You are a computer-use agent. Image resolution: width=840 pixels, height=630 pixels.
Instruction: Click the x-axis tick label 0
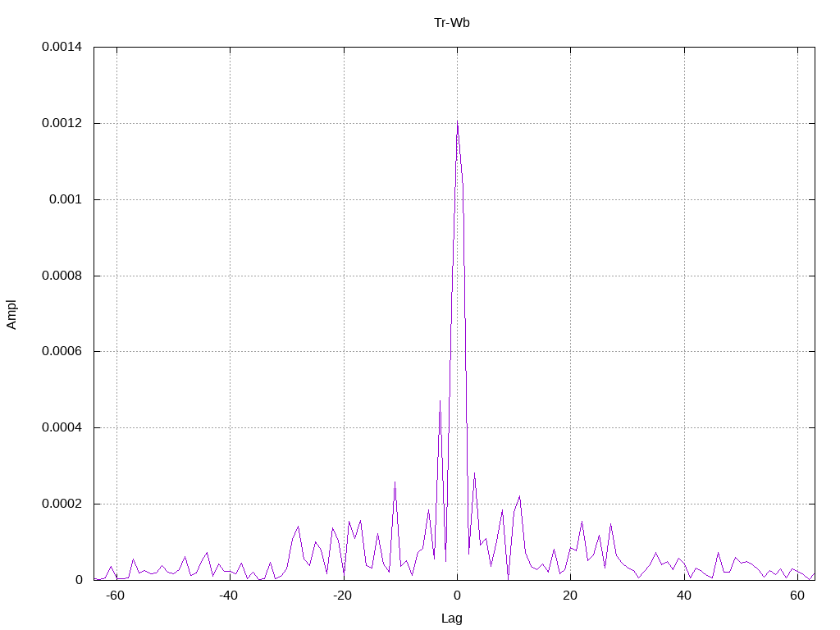coord(457,596)
